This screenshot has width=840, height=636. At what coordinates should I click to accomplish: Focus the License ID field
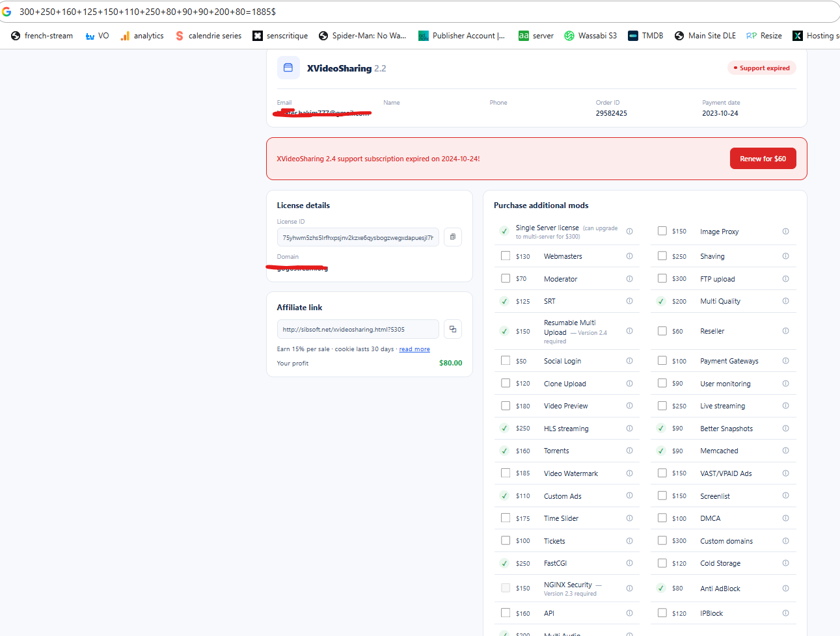(x=358, y=237)
